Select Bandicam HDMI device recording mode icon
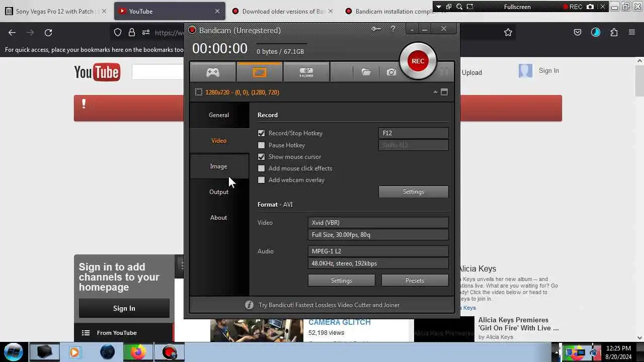 coord(306,72)
